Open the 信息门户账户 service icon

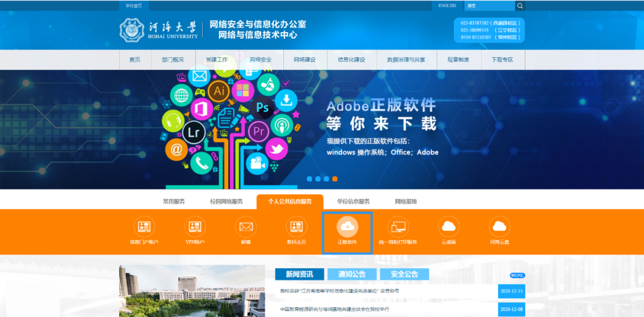(x=144, y=226)
